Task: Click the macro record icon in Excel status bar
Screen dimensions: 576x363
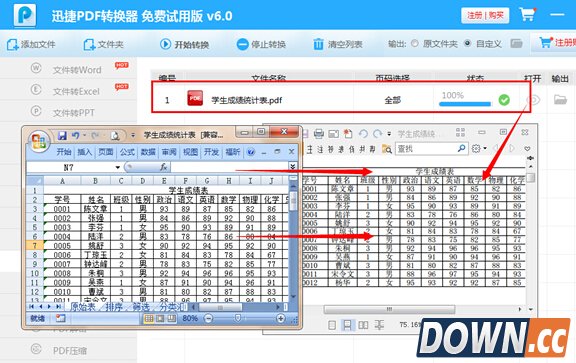Action: (x=60, y=318)
